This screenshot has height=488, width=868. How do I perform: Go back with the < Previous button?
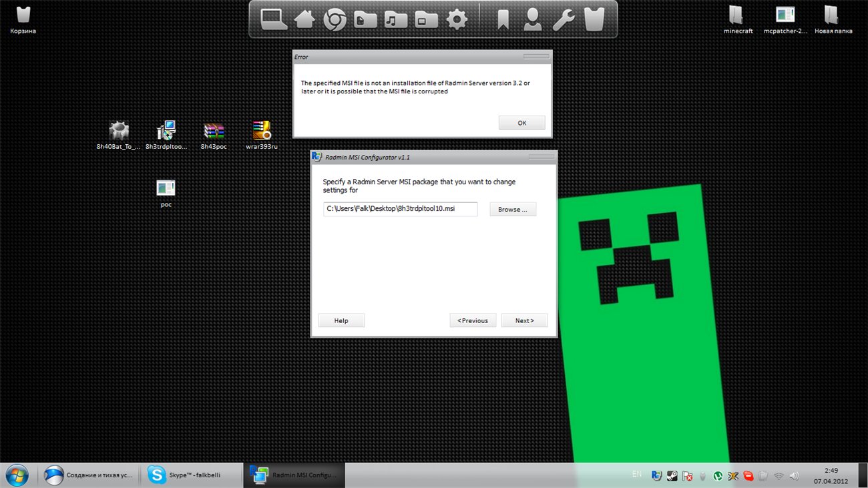[473, 320]
